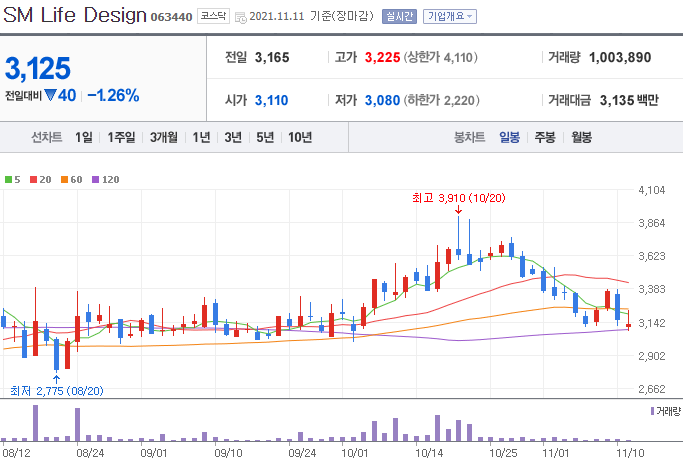Open the 기업개요 dropdown
Viewport: 683px width, 463px height.
point(450,17)
